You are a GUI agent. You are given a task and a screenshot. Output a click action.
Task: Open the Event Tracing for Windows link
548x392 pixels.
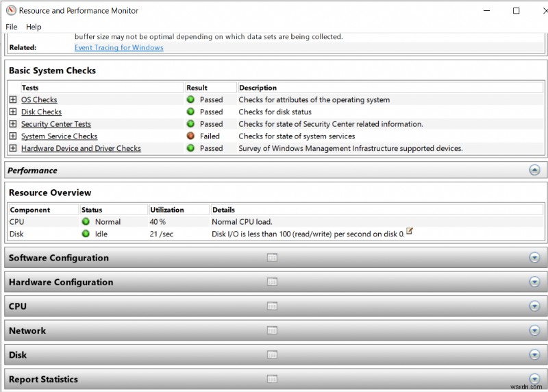coord(119,47)
